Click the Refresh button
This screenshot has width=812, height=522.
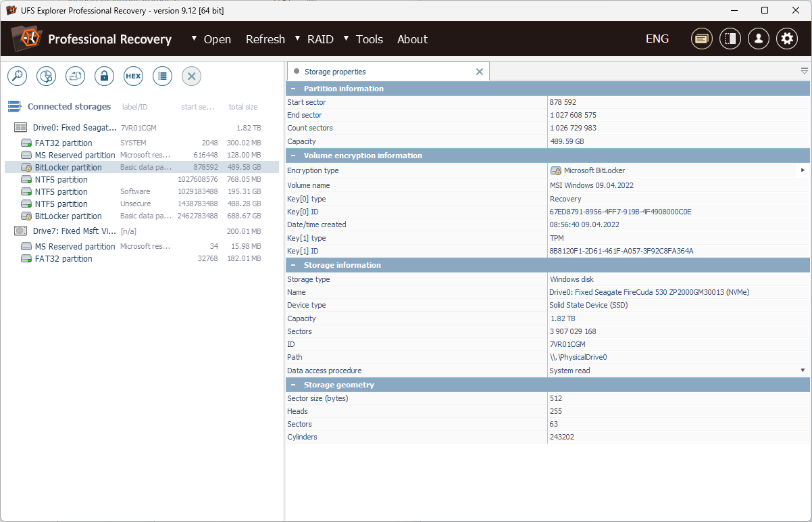tap(265, 39)
